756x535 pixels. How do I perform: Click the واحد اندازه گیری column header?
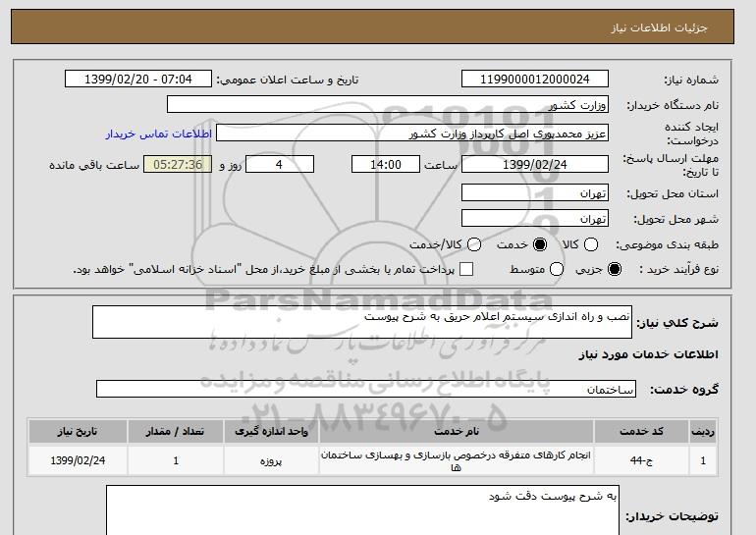[271, 431]
